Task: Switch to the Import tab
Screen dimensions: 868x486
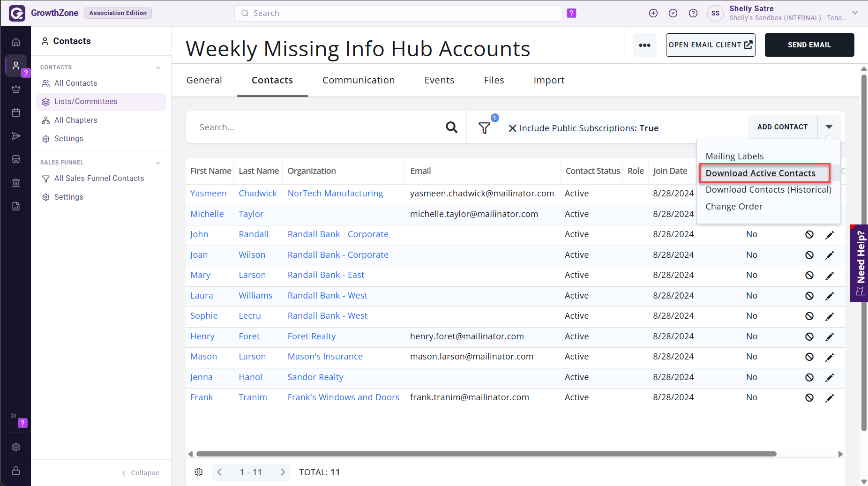Action: tap(549, 80)
